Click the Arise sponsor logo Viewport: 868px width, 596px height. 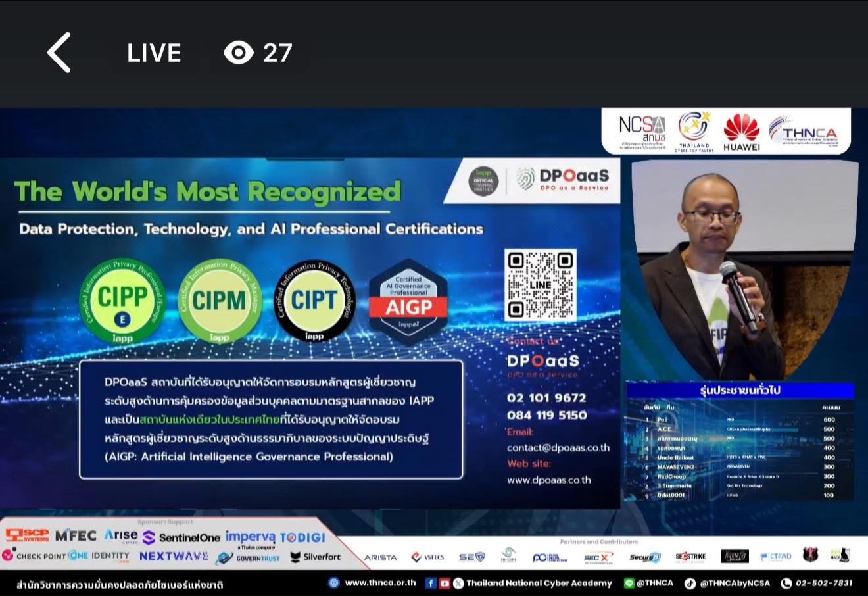tap(121, 535)
